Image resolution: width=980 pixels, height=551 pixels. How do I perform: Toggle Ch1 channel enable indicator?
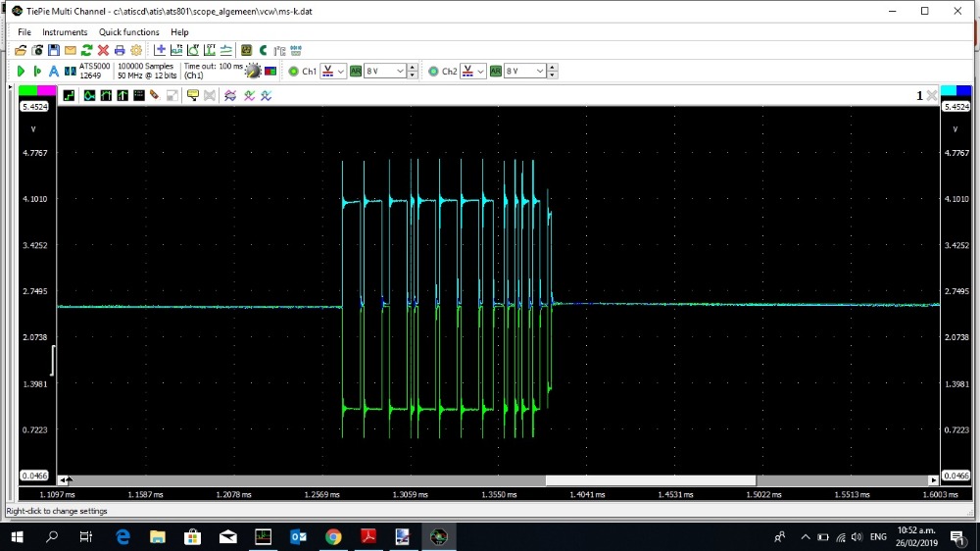click(x=293, y=72)
